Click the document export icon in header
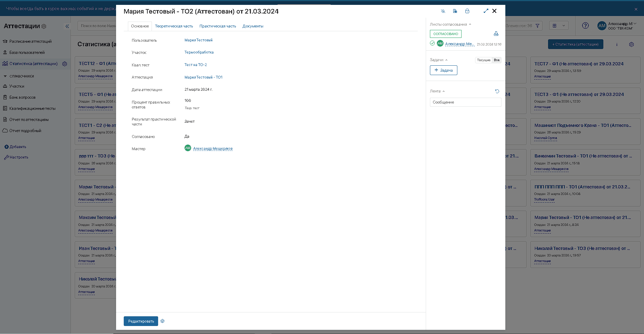644x334 pixels. coord(455,11)
